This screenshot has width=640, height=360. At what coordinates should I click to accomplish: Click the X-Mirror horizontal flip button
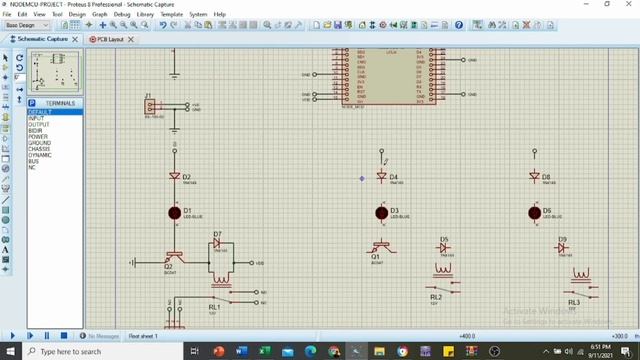coord(19,89)
